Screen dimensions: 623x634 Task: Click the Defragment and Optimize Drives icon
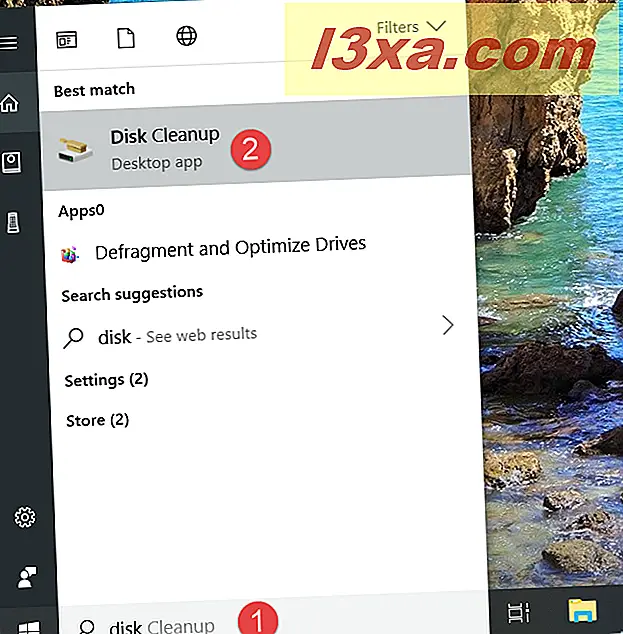pyautogui.click(x=70, y=255)
